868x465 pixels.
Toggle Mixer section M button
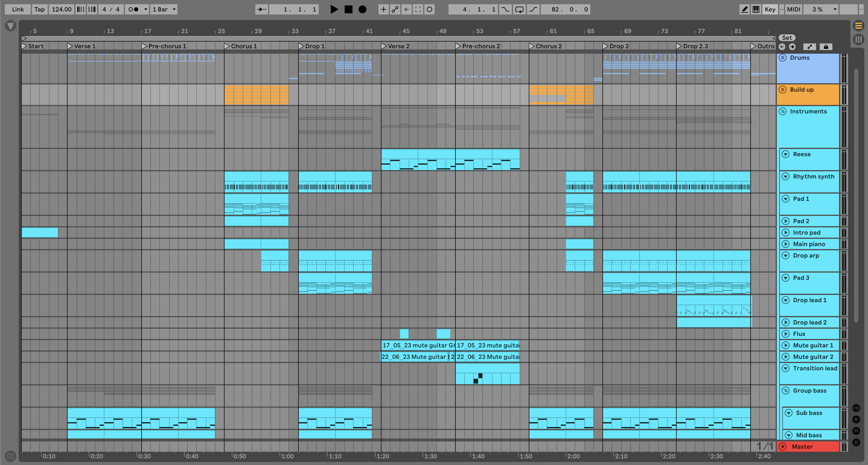(x=856, y=431)
